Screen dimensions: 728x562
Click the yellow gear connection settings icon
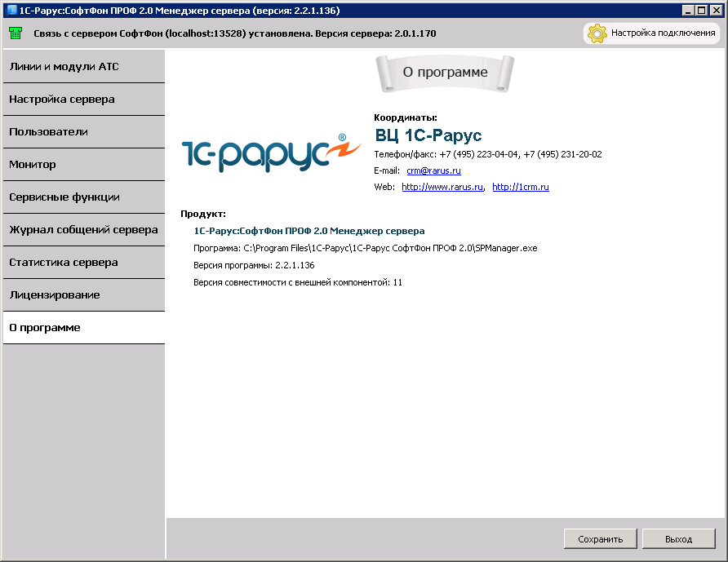pos(597,33)
